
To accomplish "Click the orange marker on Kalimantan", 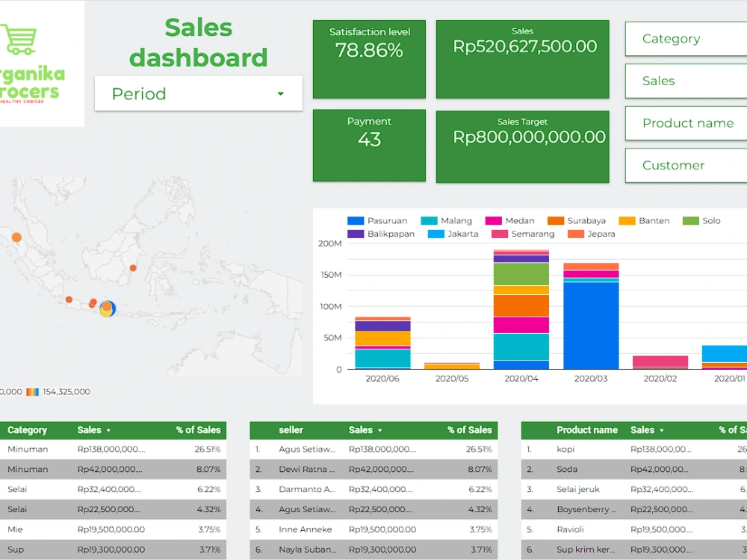I will point(133,267).
